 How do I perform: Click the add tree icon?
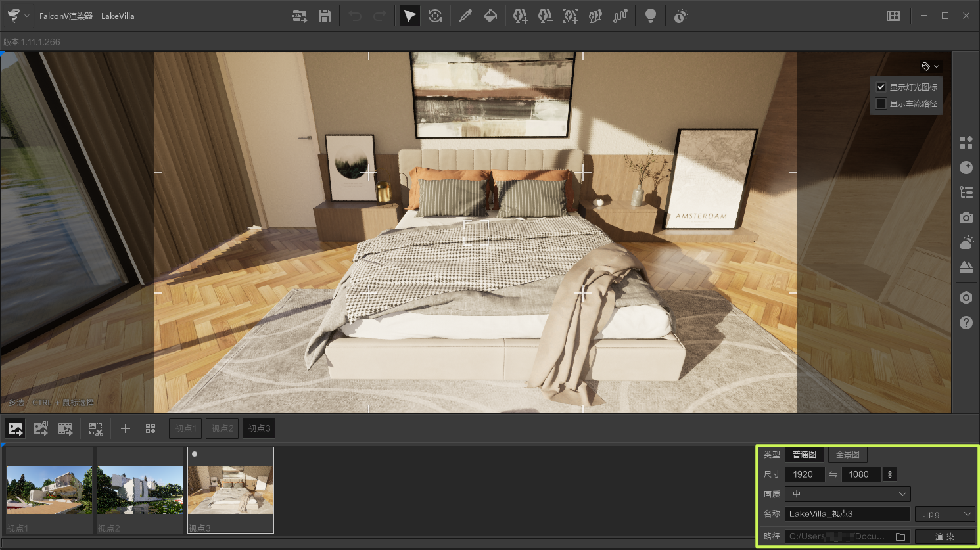pos(521,16)
